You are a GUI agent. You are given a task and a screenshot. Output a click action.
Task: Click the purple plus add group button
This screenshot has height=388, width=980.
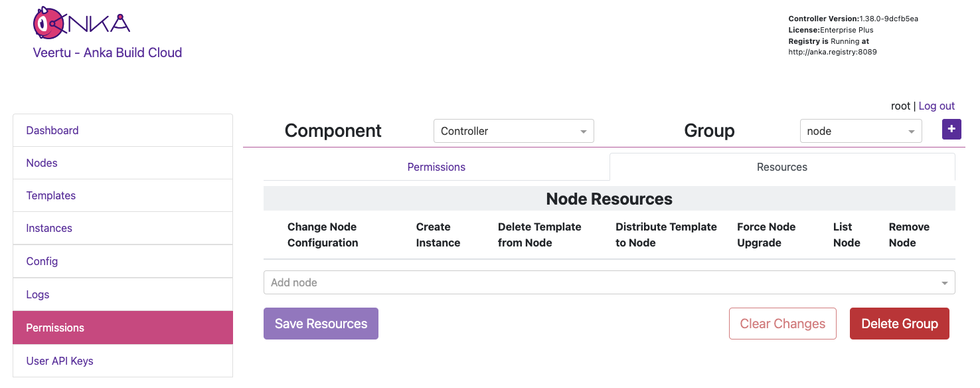(951, 130)
